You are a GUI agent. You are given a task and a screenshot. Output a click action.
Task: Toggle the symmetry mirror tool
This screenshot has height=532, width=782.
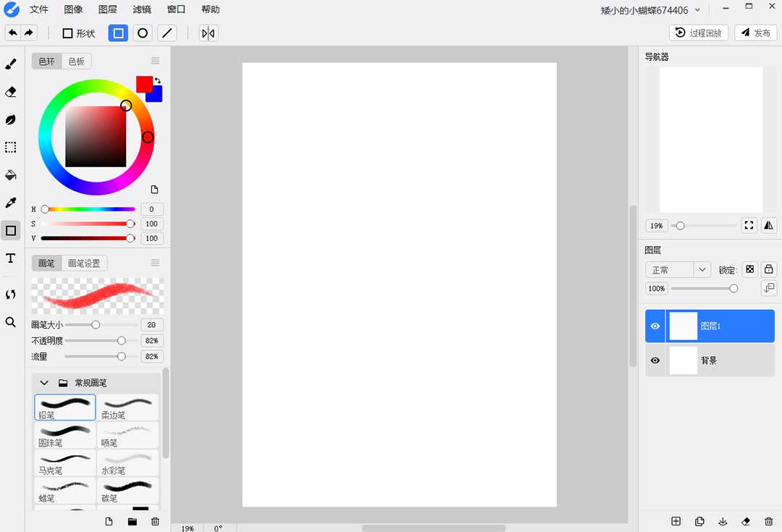[x=209, y=33]
